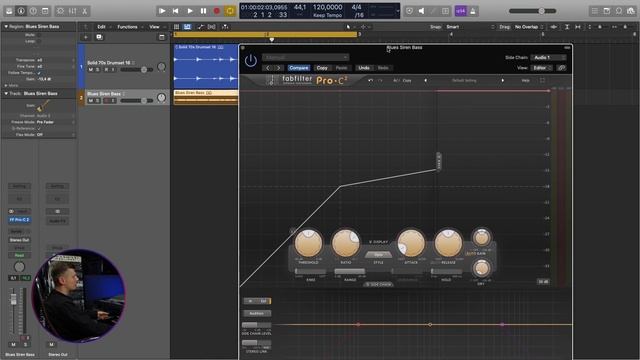This screenshot has height=360, width=640.
Task: Open the Library button in control bar
Action: coord(9,11)
